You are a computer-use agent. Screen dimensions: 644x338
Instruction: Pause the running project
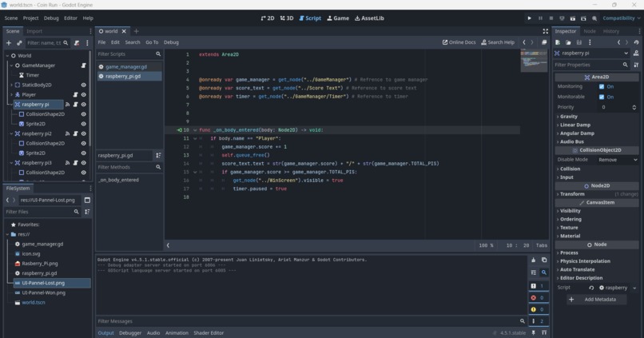point(540,18)
